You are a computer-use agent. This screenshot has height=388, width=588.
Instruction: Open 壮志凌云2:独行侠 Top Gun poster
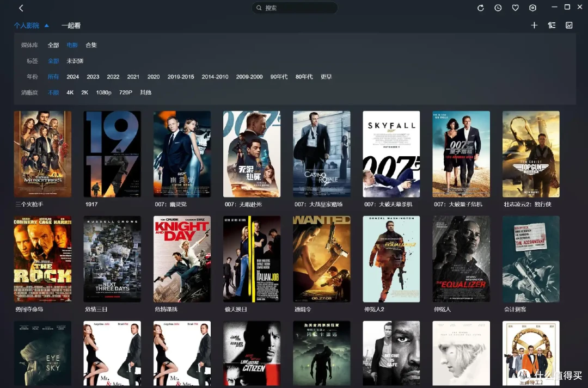pos(531,153)
